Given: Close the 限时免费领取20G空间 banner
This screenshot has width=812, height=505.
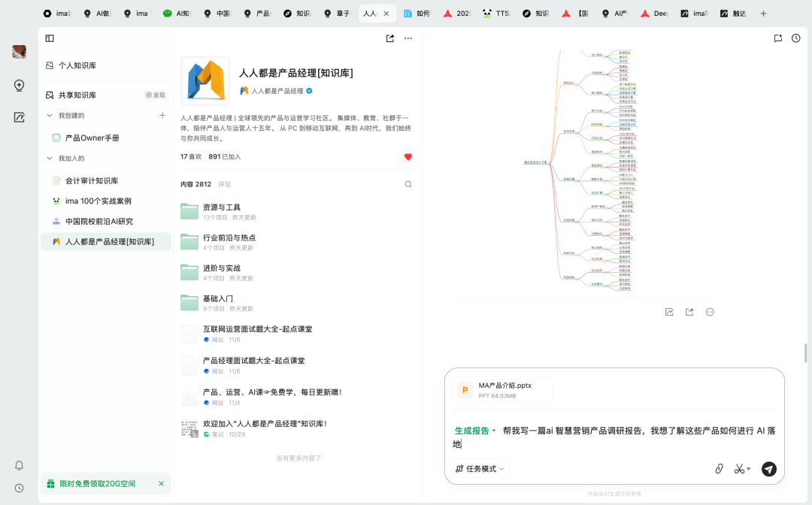Looking at the screenshot, I should click(x=161, y=483).
